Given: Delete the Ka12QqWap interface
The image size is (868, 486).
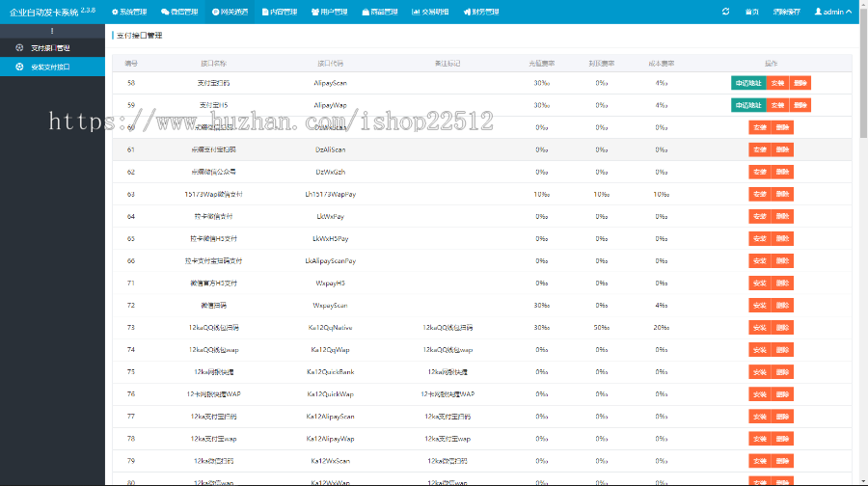Looking at the screenshot, I should [782, 350].
